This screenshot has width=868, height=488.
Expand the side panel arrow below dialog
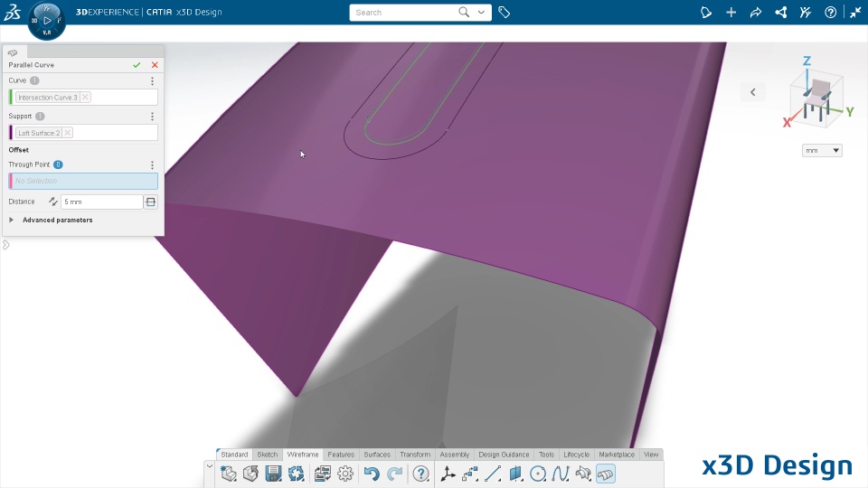click(x=6, y=245)
